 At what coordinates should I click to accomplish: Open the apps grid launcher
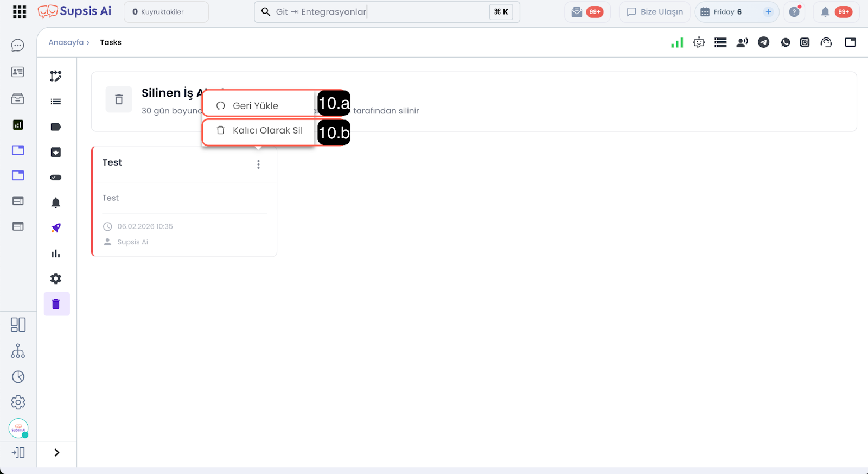[20, 12]
